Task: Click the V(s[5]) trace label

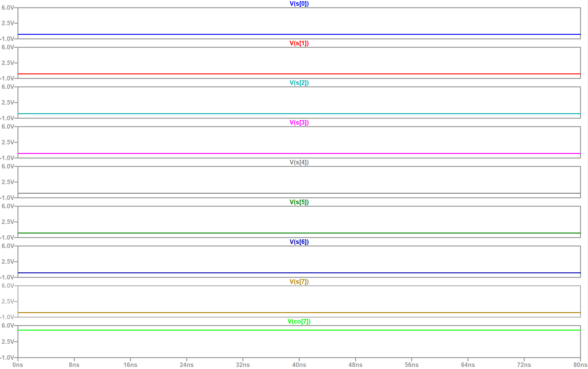Action: [x=299, y=202]
